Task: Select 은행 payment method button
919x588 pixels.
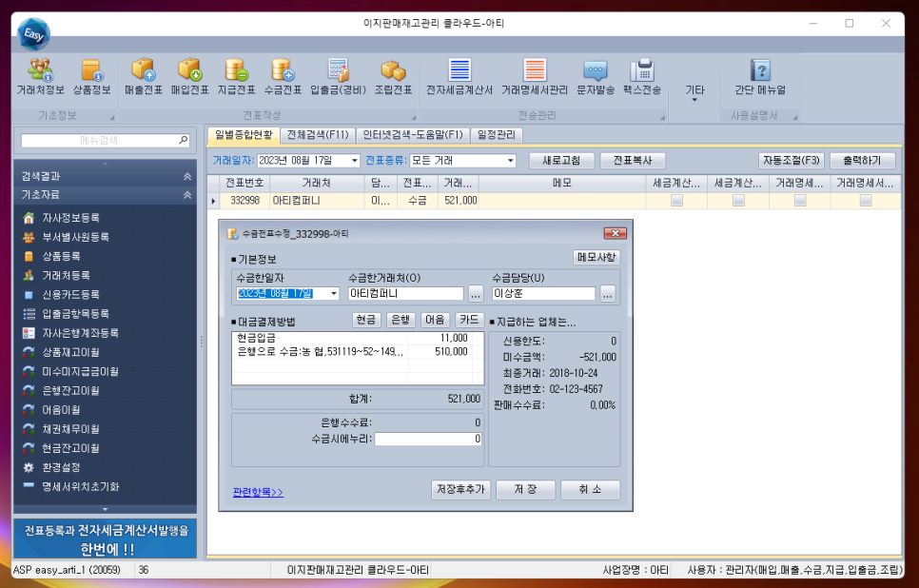Action: point(401,320)
